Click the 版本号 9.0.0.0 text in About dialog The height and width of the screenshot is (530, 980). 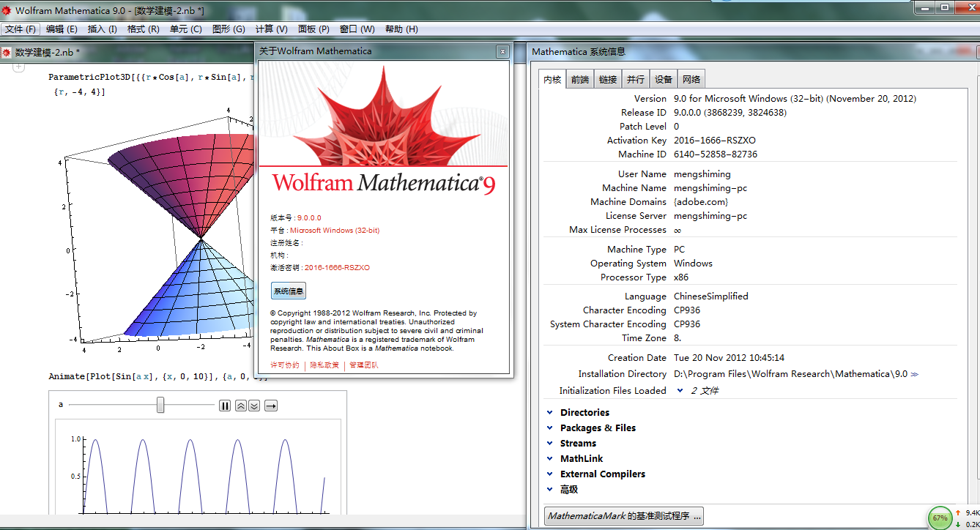click(296, 218)
